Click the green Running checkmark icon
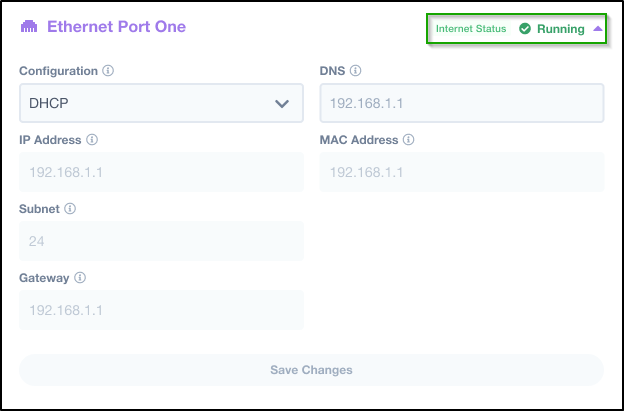This screenshot has width=624, height=411. click(x=525, y=29)
